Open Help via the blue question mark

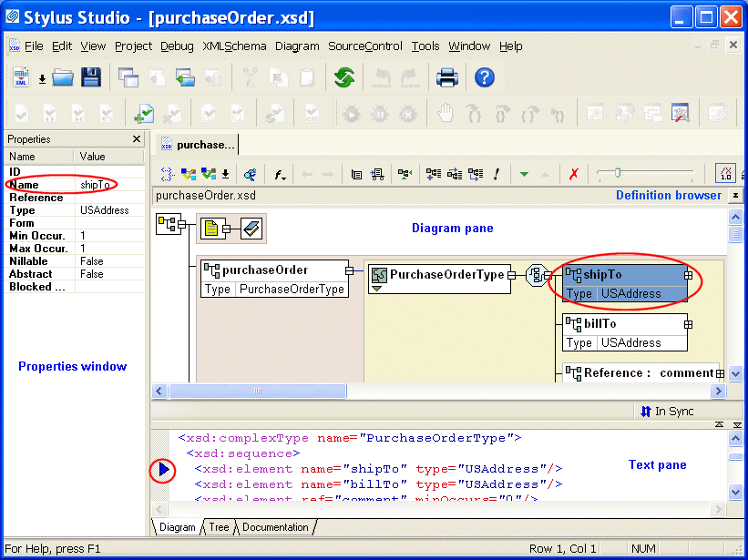[485, 78]
